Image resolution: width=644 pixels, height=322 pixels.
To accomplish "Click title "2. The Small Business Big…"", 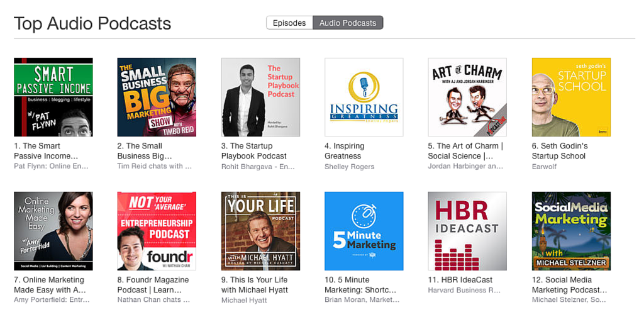I will [x=145, y=151].
